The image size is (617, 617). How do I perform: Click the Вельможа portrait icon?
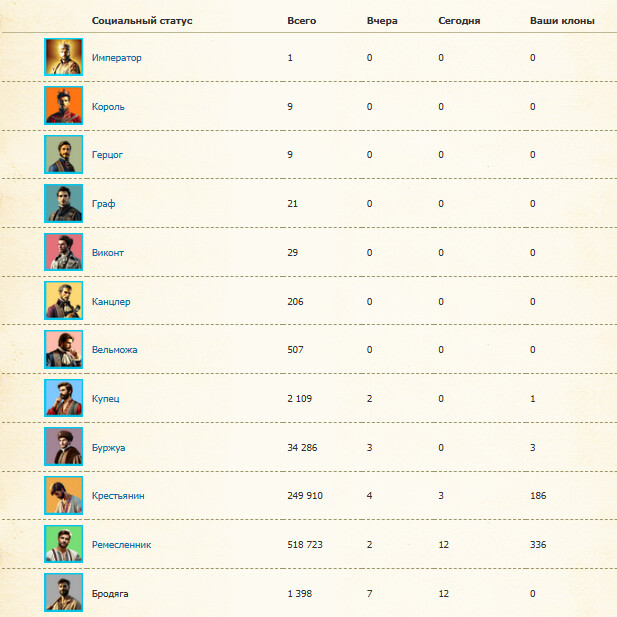pos(63,349)
